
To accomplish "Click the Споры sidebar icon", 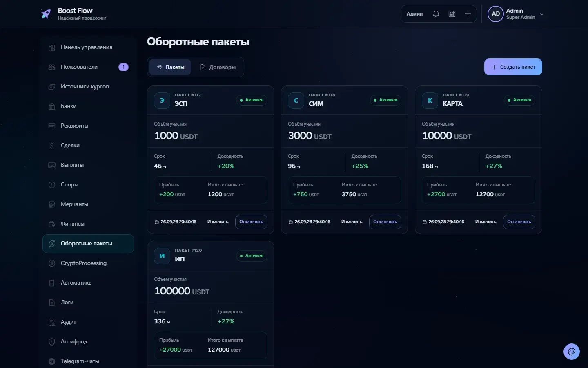I will 52,185.
